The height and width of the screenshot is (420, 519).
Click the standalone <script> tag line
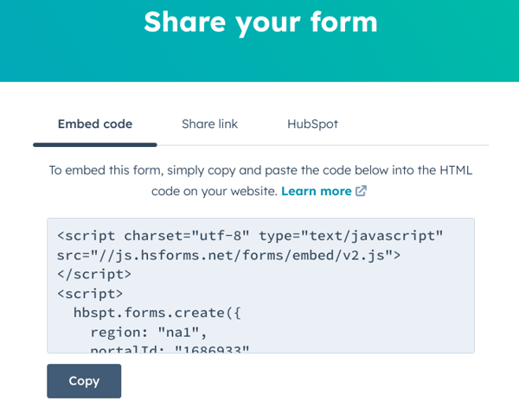(x=90, y=294)
